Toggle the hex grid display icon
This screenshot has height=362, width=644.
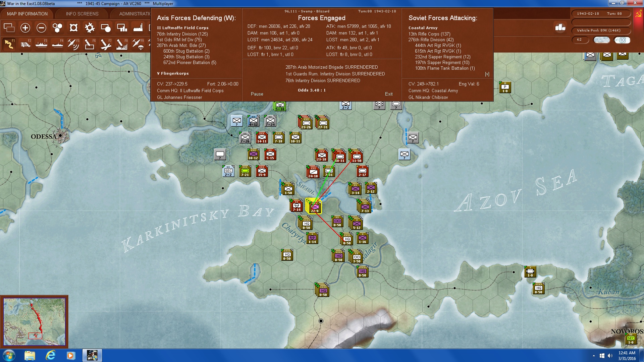click(x=57, y=28)
